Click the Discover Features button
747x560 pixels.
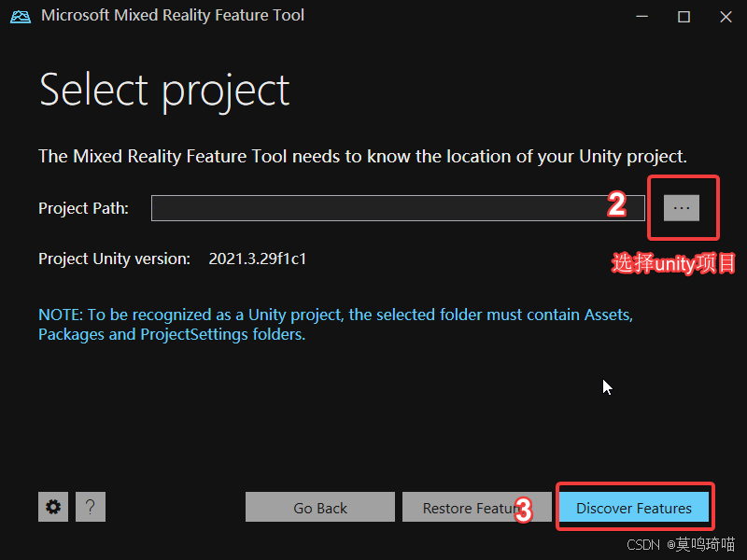coord(634,507)
